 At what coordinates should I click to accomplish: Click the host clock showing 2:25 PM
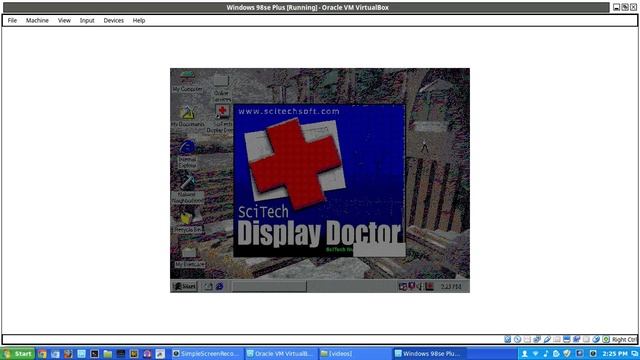[x=615, y=353]
